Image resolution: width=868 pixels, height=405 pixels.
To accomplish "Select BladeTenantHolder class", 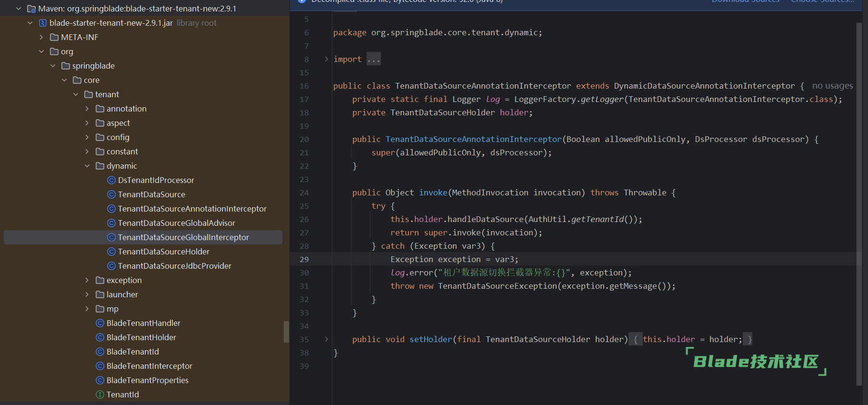I will 141,337.
